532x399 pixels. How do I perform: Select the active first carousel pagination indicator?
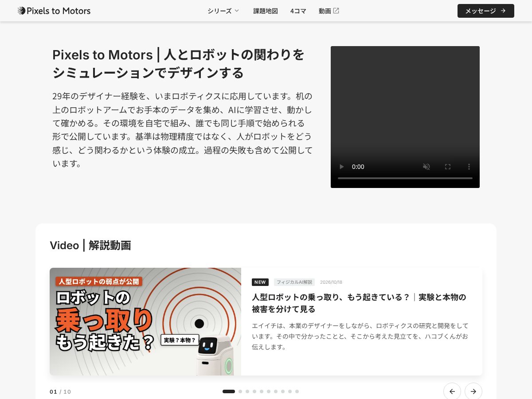pyautogui.click(x=229, y=391)
